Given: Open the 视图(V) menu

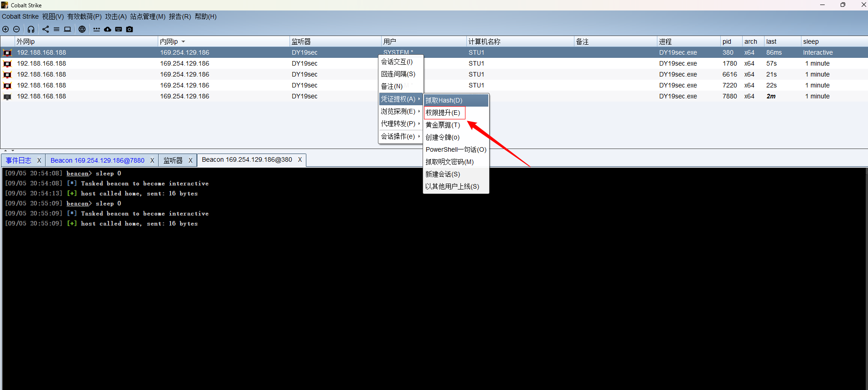Looking at the screenshot, I should [x=53, y=16].
